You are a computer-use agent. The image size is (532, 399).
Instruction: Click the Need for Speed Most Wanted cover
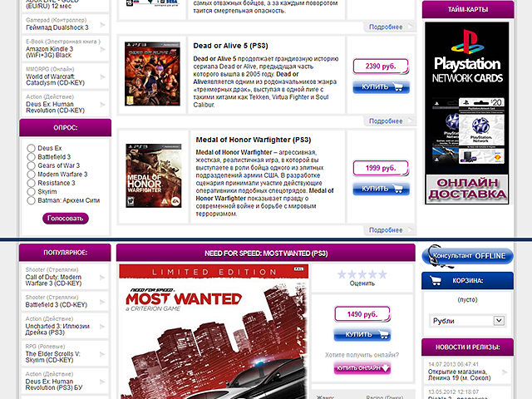213,332
